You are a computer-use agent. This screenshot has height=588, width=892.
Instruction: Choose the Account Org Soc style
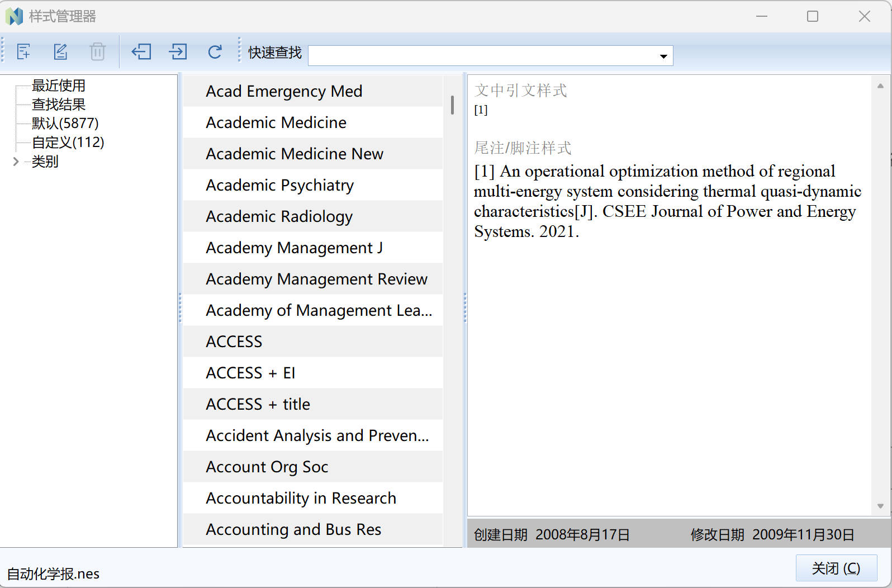point(267,467)
